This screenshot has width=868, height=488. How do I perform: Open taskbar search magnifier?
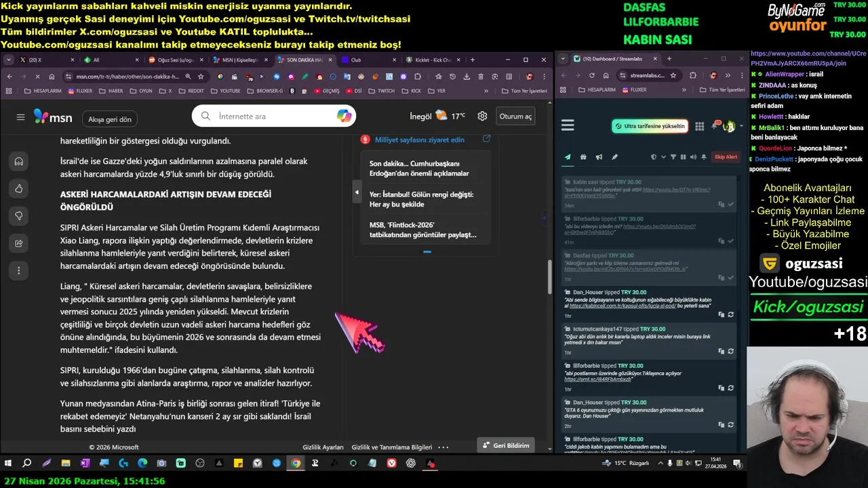click(27, 464)
